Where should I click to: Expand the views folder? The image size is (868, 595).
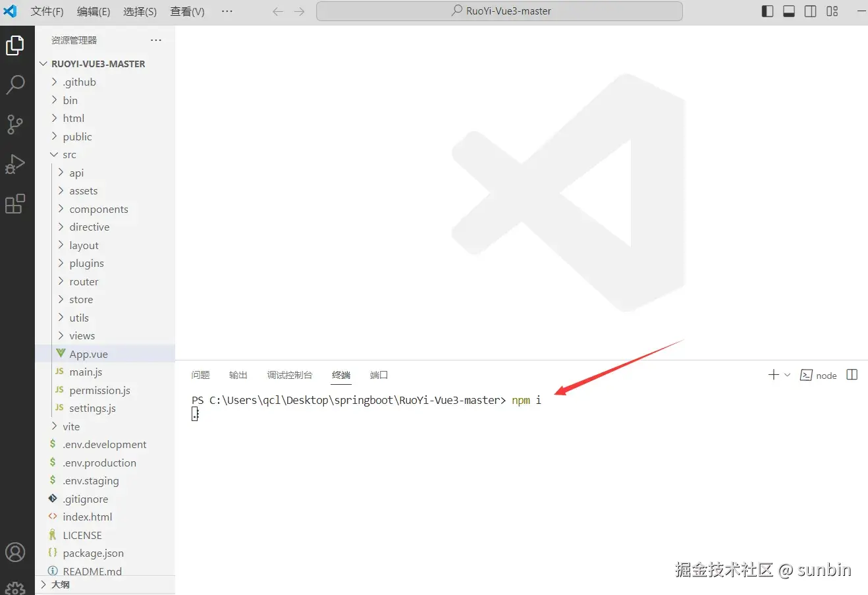click(x=105, y=335)
